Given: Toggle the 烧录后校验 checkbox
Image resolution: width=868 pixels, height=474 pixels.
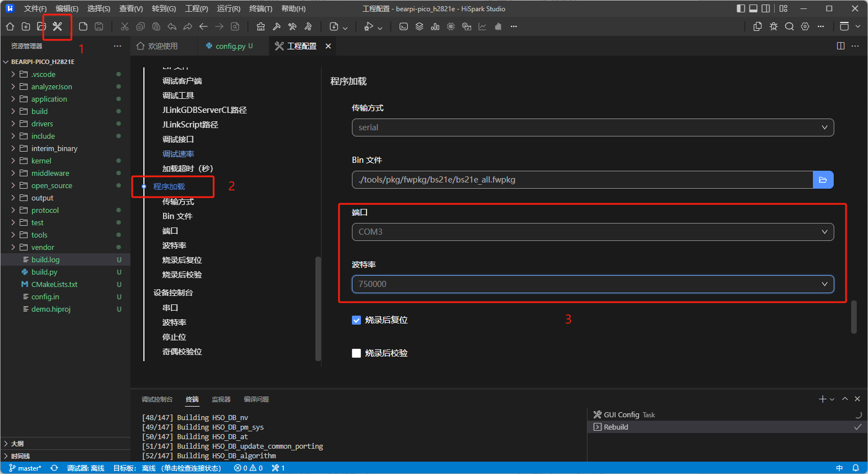Looking at the screenshot, I should click(356, 353).
